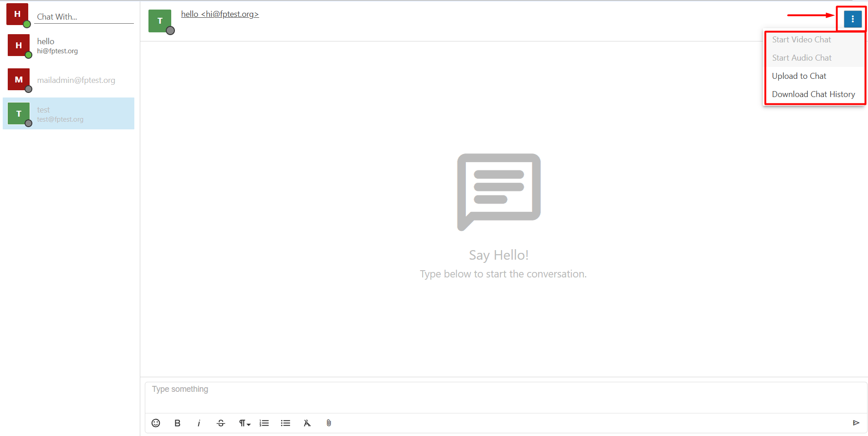Screen dimensions: 868x436
Task: Insert an ordered numbered list
Action: pyautogui.click(x=264, y=423)
